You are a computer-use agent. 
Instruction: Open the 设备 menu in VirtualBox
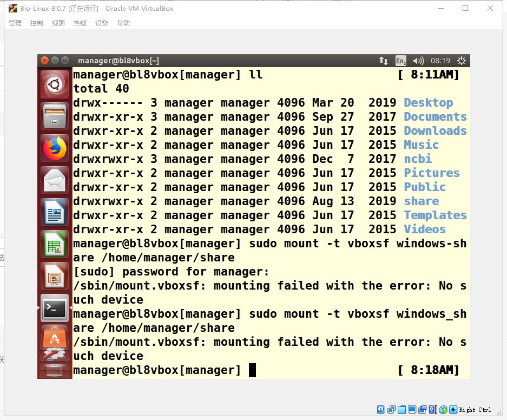click(x=102, y=23)
